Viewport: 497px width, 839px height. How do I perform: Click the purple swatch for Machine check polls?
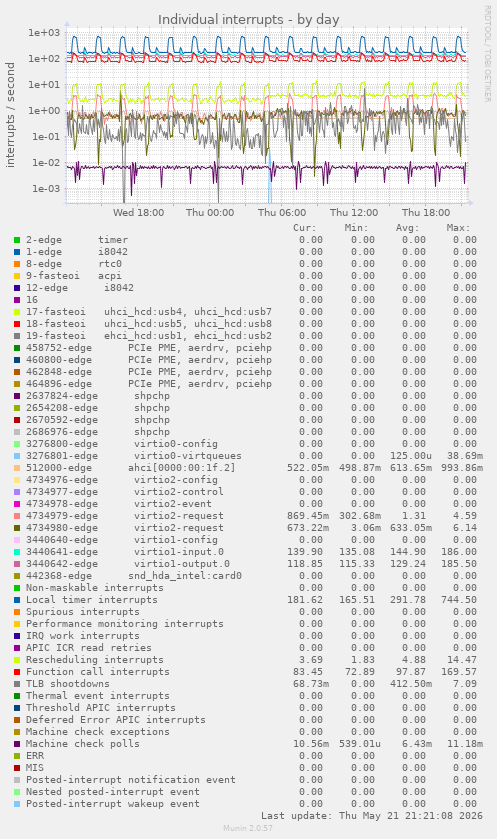coord(17,744)
